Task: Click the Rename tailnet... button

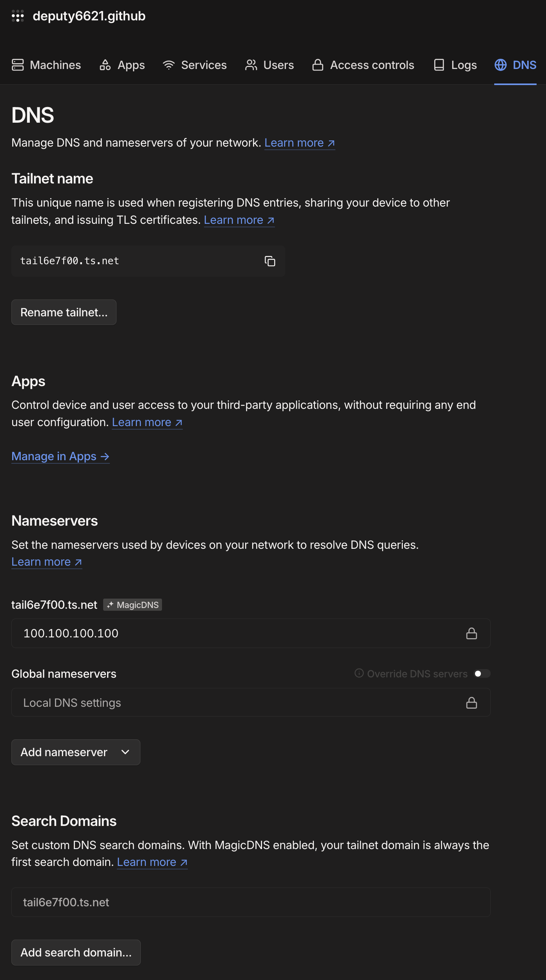Action: tap(64, 312)
